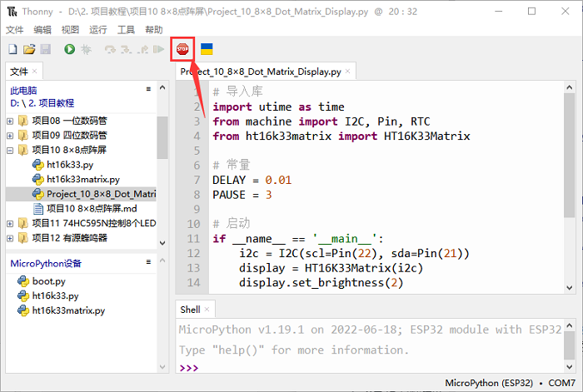
Task: Click the Open file folder icon
Action: pos(29,50)
